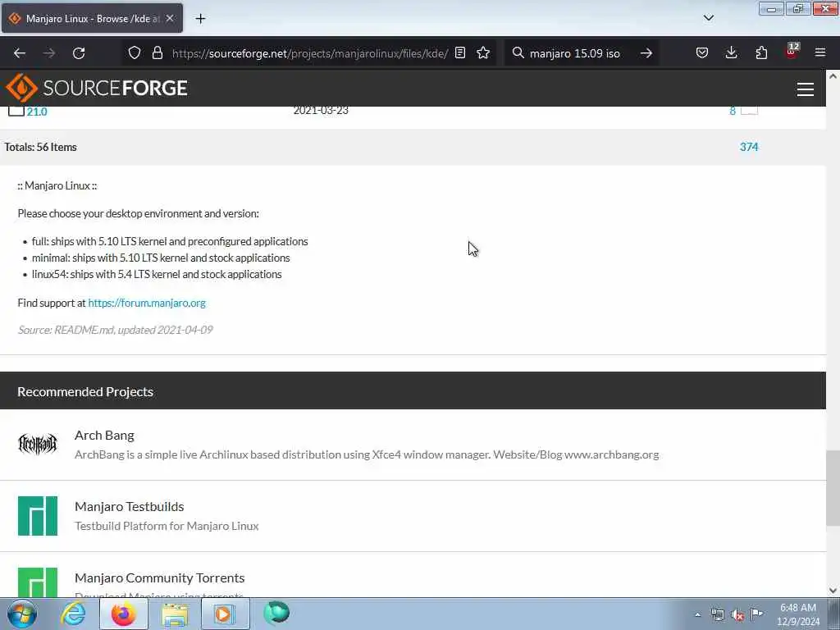Open the media player taskbar icon

pyautogui.click(x=225, y=614)
